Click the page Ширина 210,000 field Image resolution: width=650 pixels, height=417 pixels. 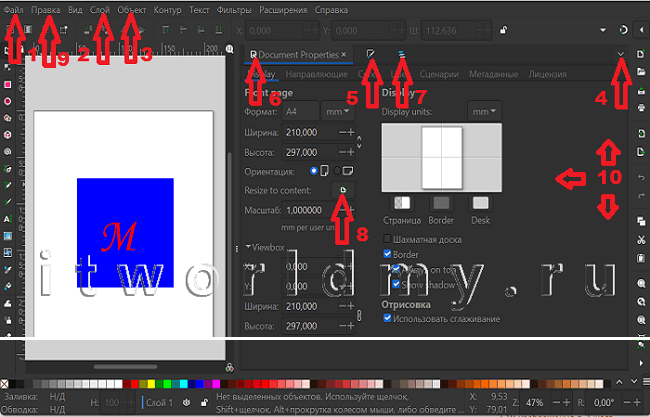[x=319, y=133]
